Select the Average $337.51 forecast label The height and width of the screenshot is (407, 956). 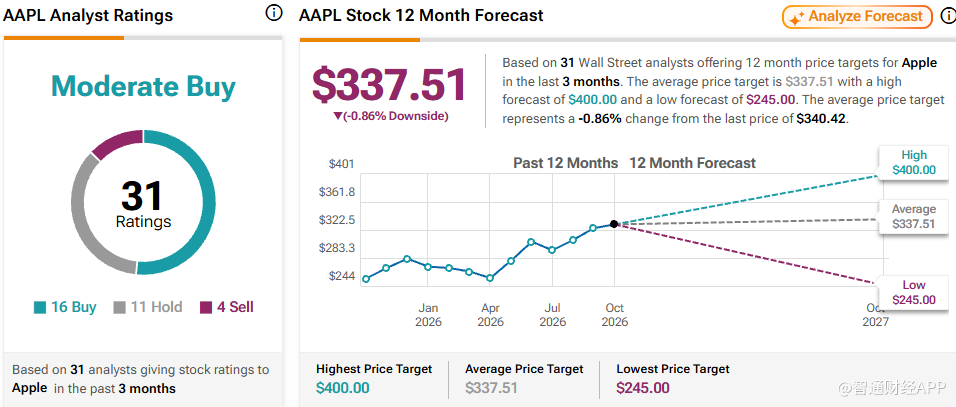(913, 217)
